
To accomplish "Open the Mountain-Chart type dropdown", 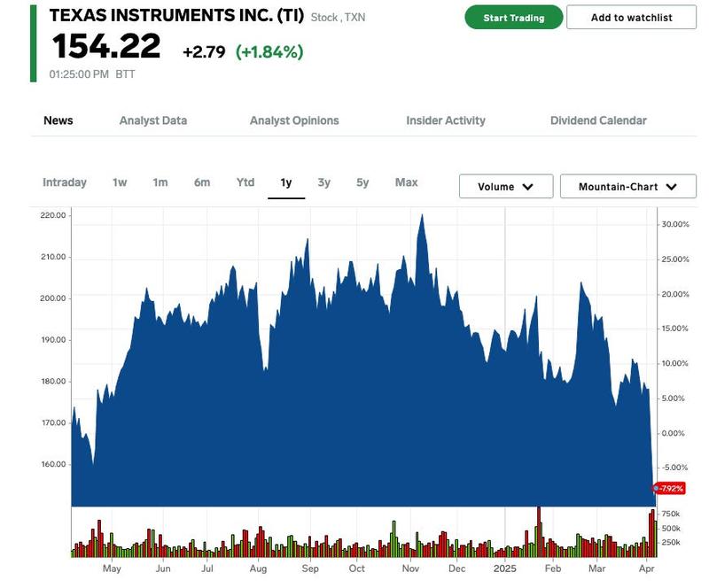I will [x=627, y=187].
